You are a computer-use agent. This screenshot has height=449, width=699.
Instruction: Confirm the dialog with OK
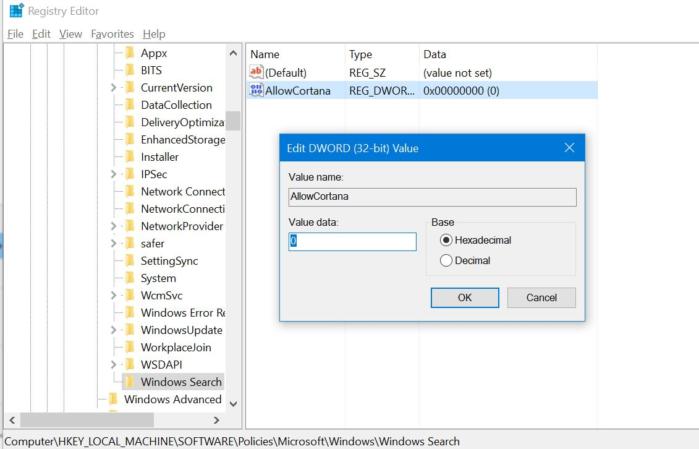(x=464, y=298)
